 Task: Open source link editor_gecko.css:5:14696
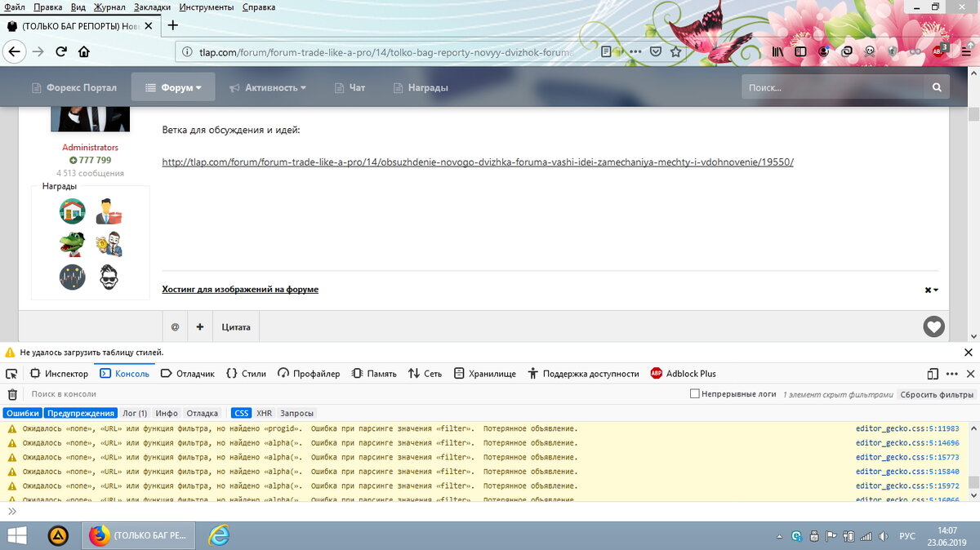click(907, 443)
